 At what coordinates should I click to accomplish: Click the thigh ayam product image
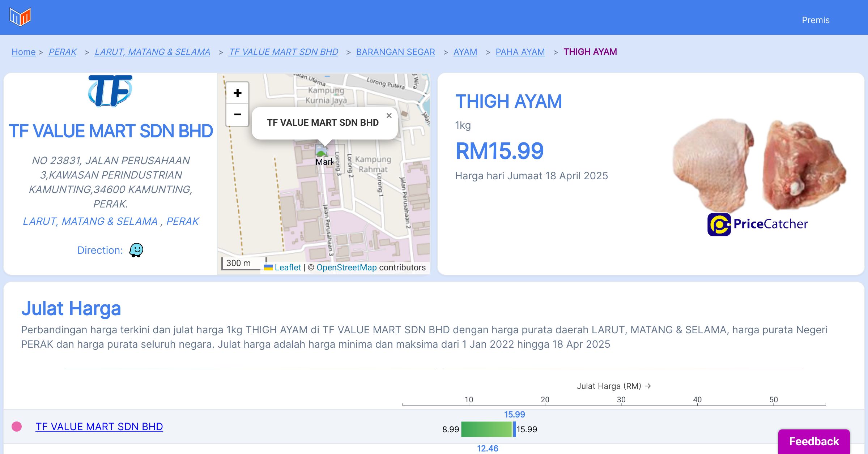pos(759,165)
